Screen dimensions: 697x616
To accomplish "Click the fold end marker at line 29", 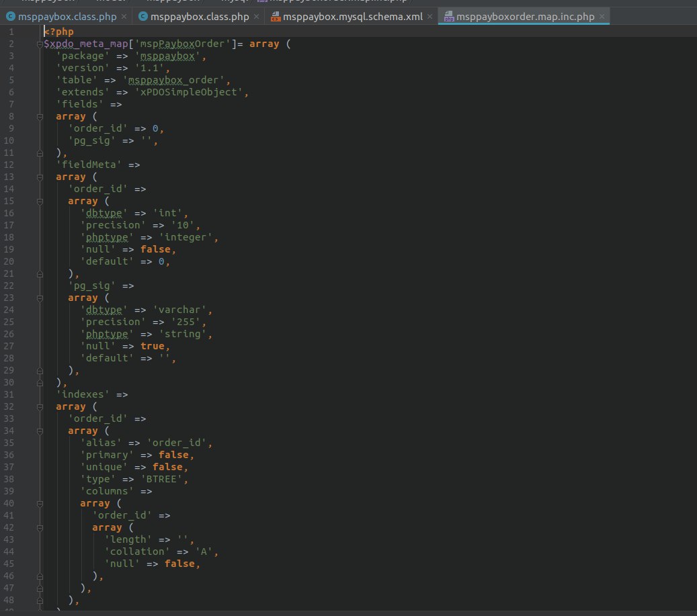I will (40, 371).
